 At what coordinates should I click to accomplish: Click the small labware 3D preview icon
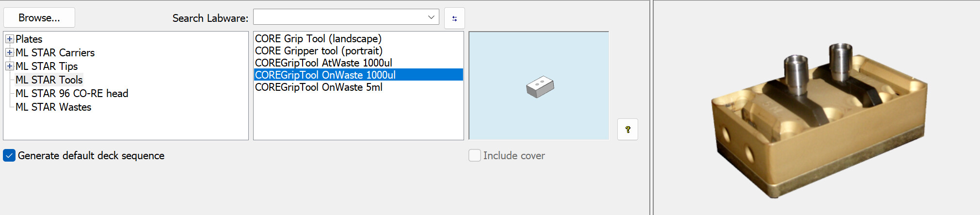[540, 87]
